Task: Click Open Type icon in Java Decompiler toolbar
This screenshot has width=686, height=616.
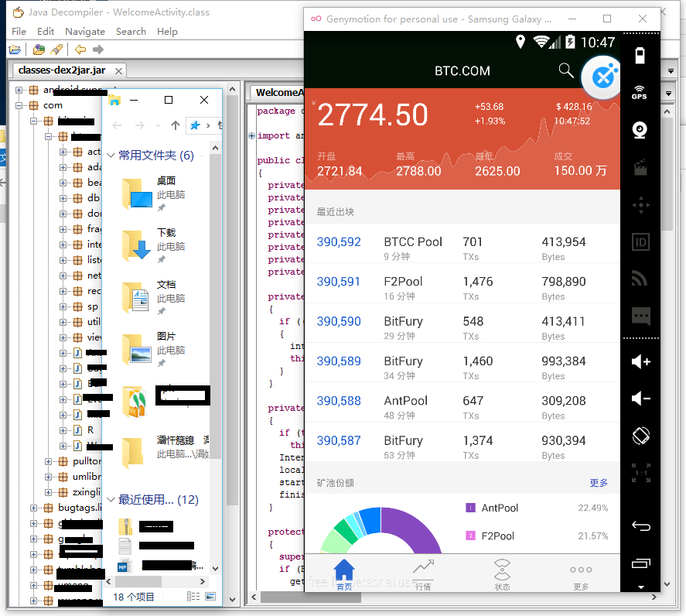Action: click(39, 50)
